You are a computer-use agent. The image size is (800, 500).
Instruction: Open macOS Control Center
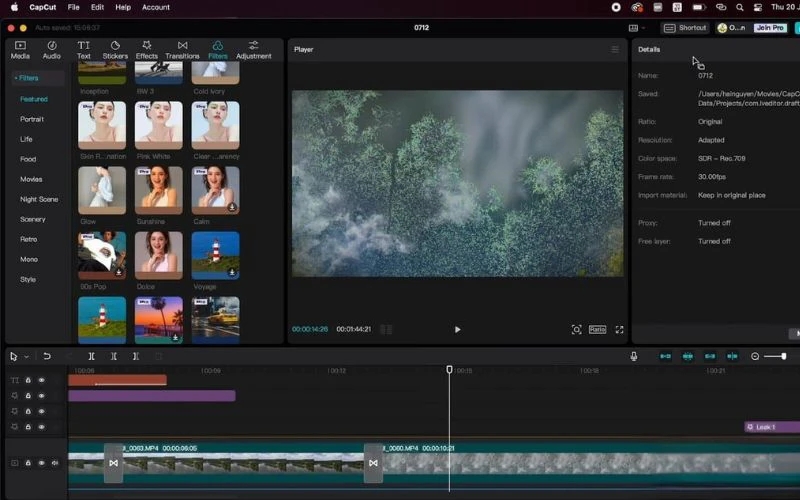point(758,7)
